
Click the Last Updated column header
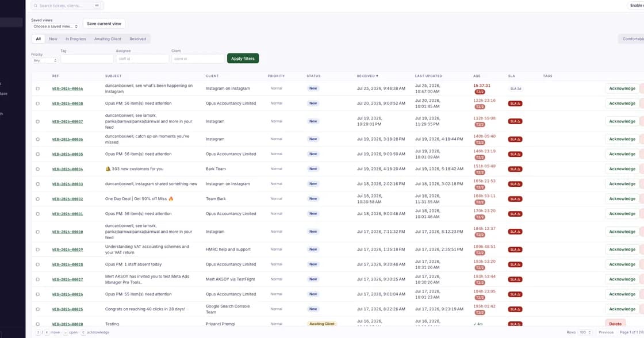tap(428, 76)
